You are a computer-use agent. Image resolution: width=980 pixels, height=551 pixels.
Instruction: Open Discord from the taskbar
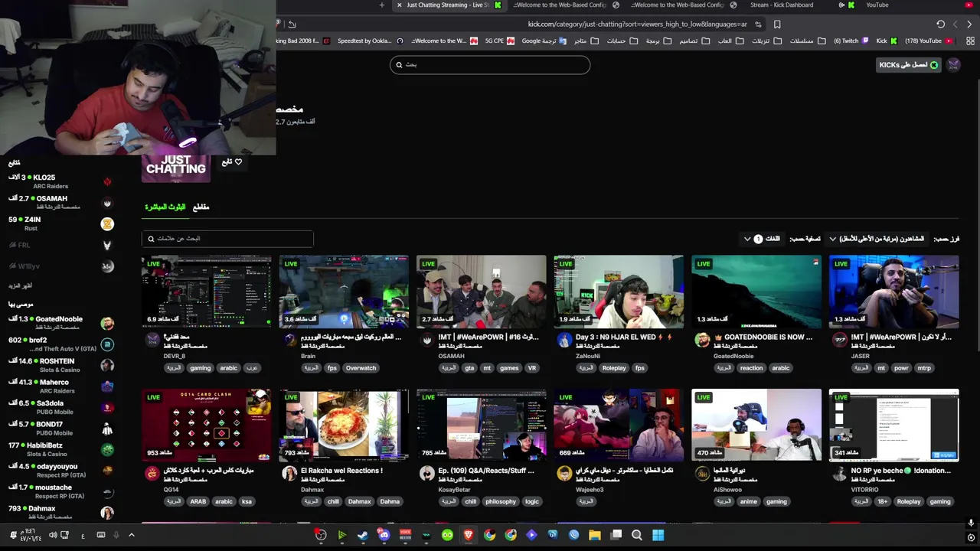tap(384, 536)
